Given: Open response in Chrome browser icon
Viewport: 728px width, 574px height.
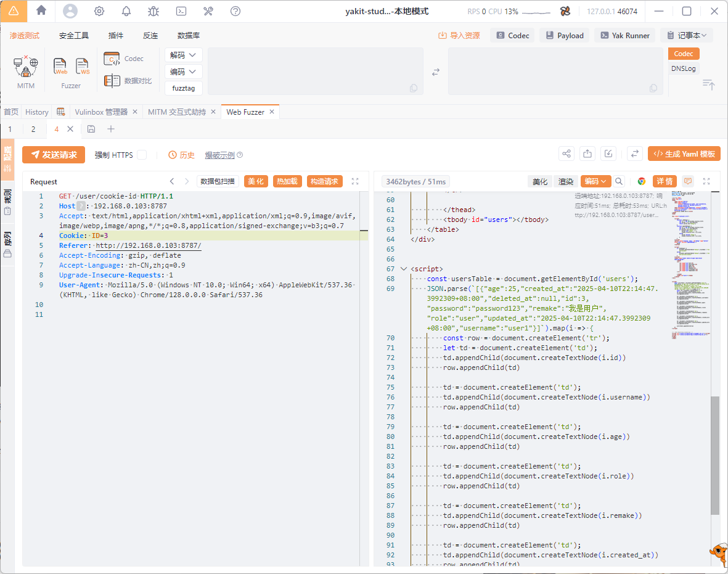Looking at the screenshot, I should pyautogui.click(x=641, y=181).
